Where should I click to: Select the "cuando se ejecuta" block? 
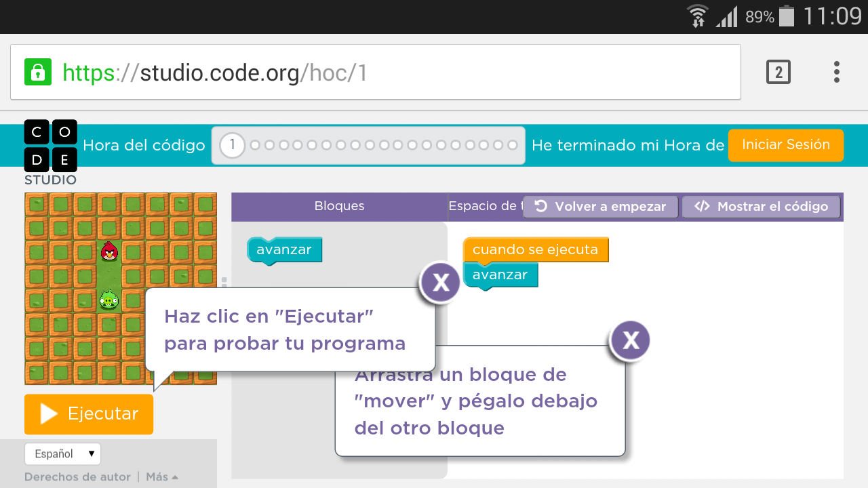point(535,249)
